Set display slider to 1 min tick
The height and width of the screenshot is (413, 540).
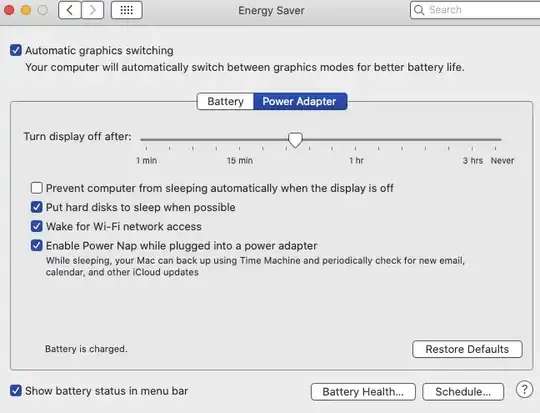coord(146,148)
